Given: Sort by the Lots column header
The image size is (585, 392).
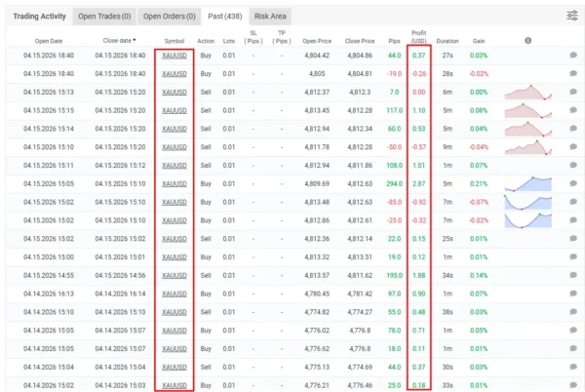Looking at the screenshot, I should 229,41.
